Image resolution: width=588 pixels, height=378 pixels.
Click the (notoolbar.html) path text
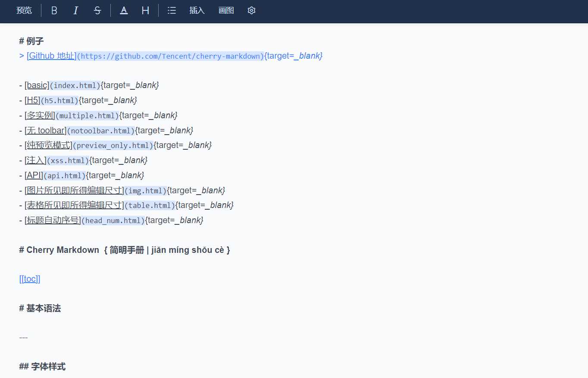pos(101,130)
